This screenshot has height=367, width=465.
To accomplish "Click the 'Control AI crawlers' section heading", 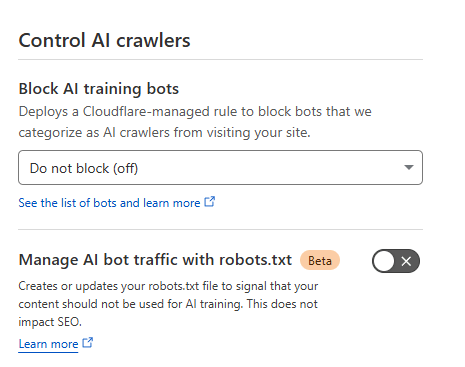I will pyautogui.click(x=104, y=41).
